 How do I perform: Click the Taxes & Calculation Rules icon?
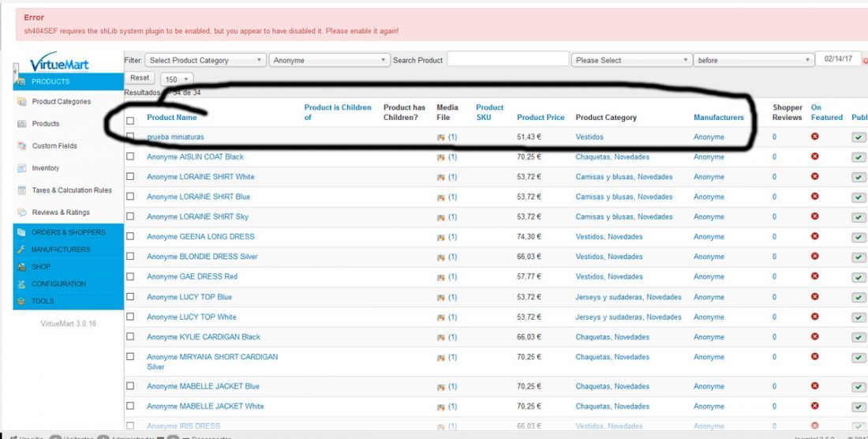21,190
